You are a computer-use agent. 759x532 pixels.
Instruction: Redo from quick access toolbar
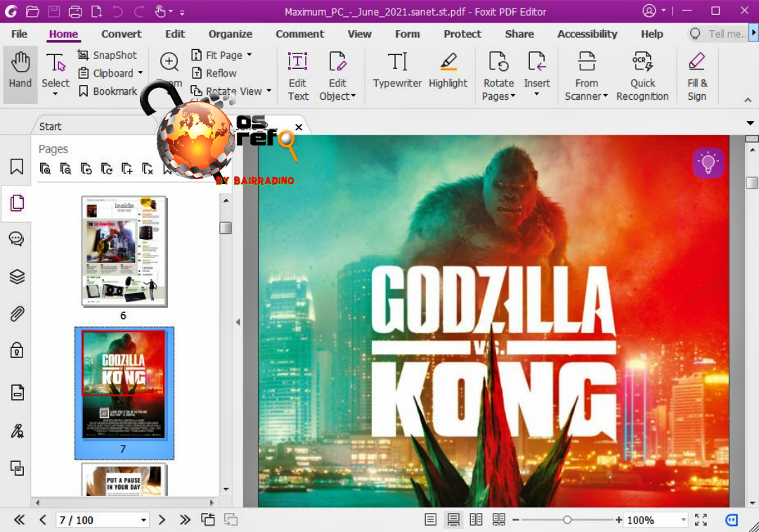(139, 11)
